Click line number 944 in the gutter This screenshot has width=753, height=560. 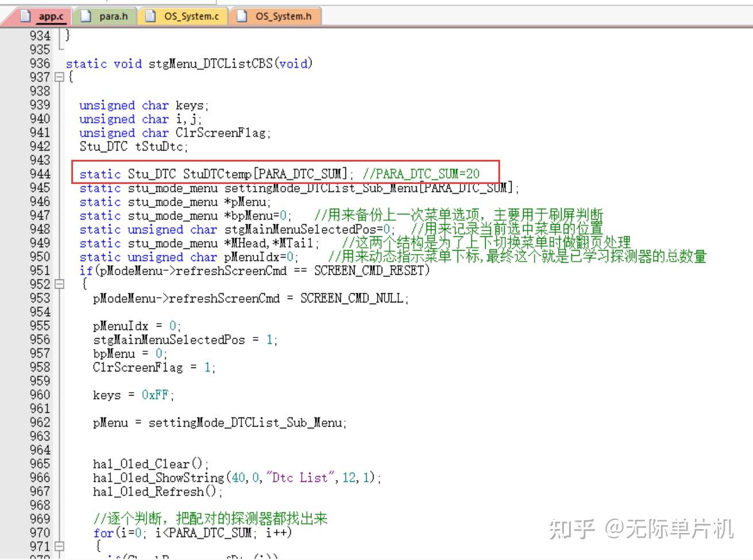coord(40,174)
